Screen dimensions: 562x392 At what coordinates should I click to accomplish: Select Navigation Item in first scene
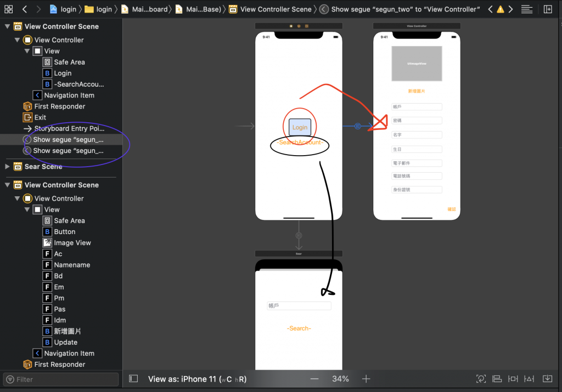pyautogui.click(x=64, y=95)
